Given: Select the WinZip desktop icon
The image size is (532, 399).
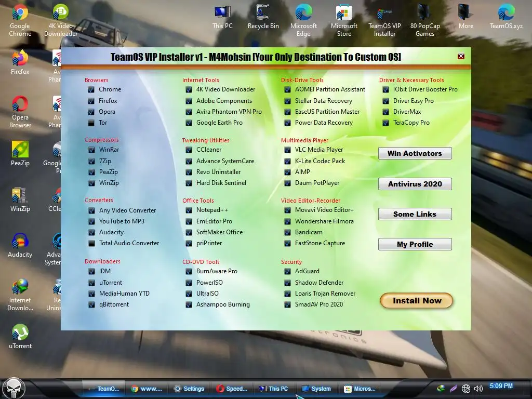Looking at the screenshot, I should pos(20,199).
